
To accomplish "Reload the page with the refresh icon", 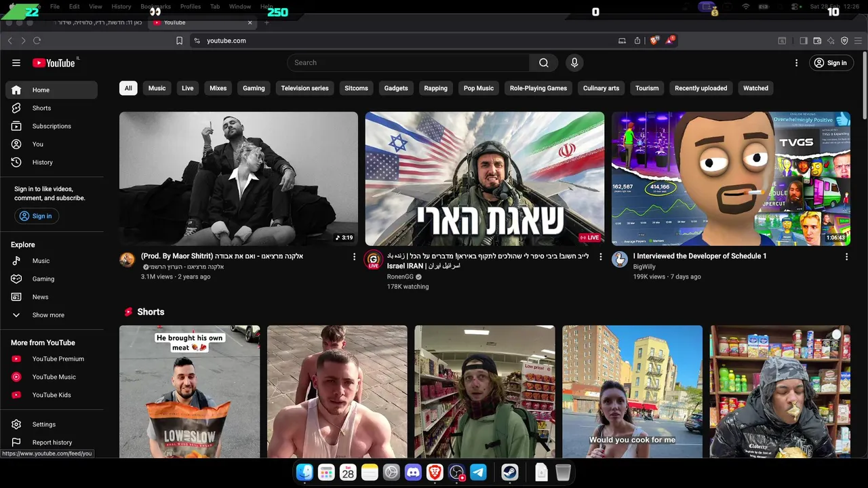I will tap(37, 41).
